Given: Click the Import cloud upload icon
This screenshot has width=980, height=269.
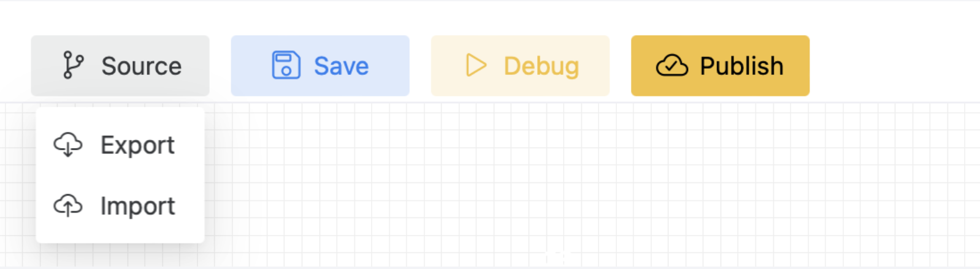Looking at the screenshot, I should [x=67, y=206].
